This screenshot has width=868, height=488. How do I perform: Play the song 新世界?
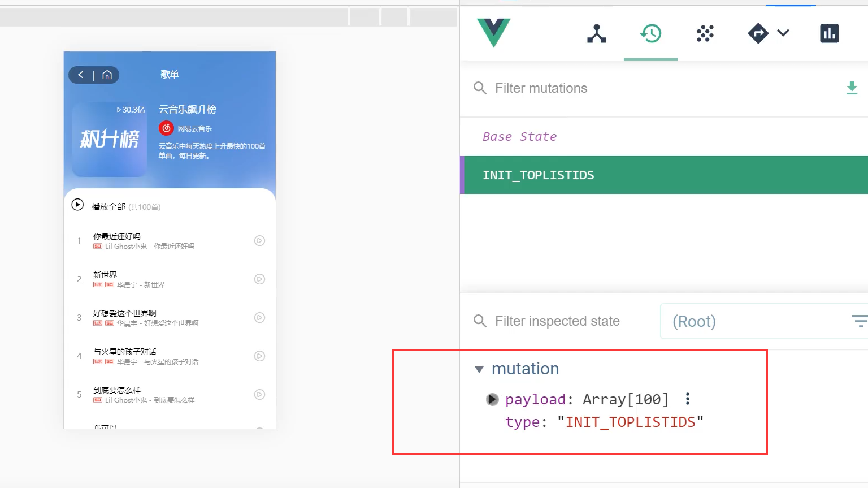point(259,279)
